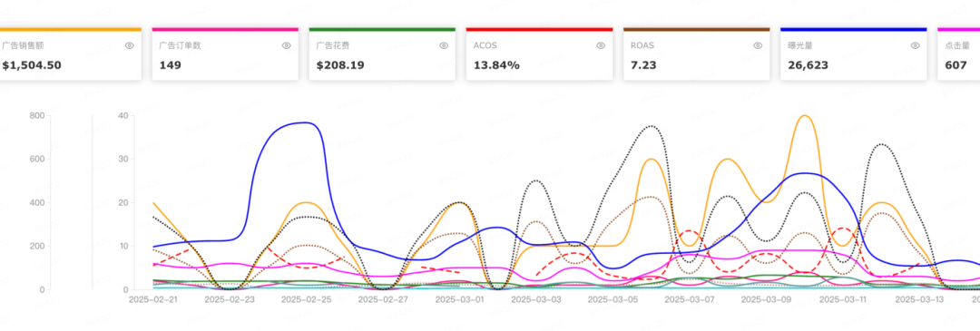980x331 pixels.
Task: Click the 10 y-axis tick label
Action: click(x=123, y=246)
